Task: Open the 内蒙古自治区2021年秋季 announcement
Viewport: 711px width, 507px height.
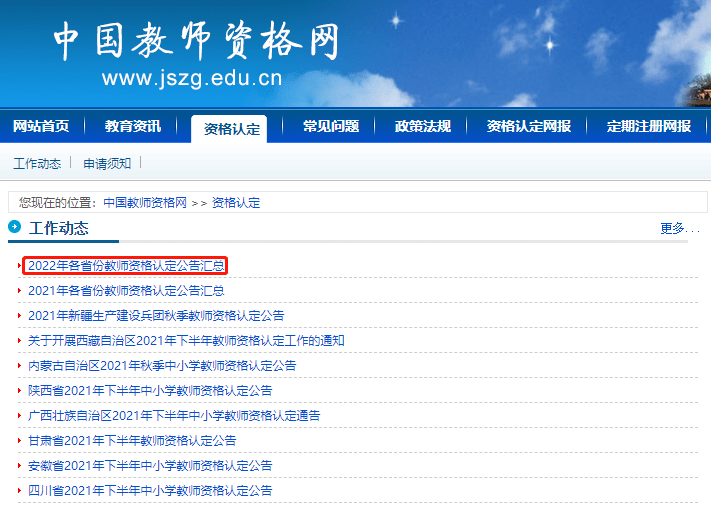Action: 162,365
